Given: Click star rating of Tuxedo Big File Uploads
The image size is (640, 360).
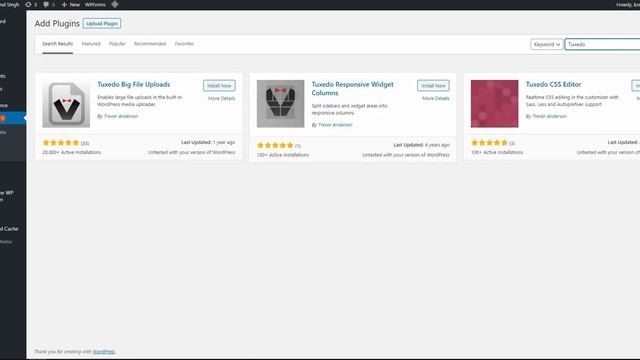Looking at the screenshot, I should click(x=61, y=142).
